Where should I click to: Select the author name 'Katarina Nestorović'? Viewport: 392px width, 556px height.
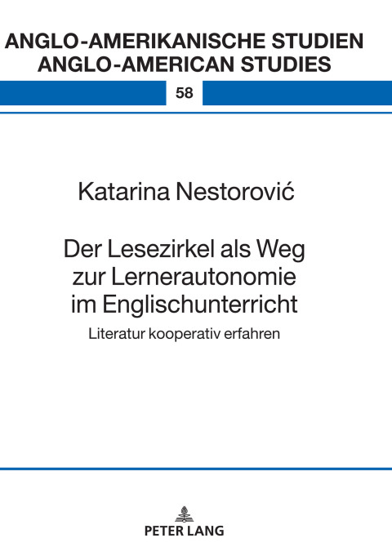186,192
